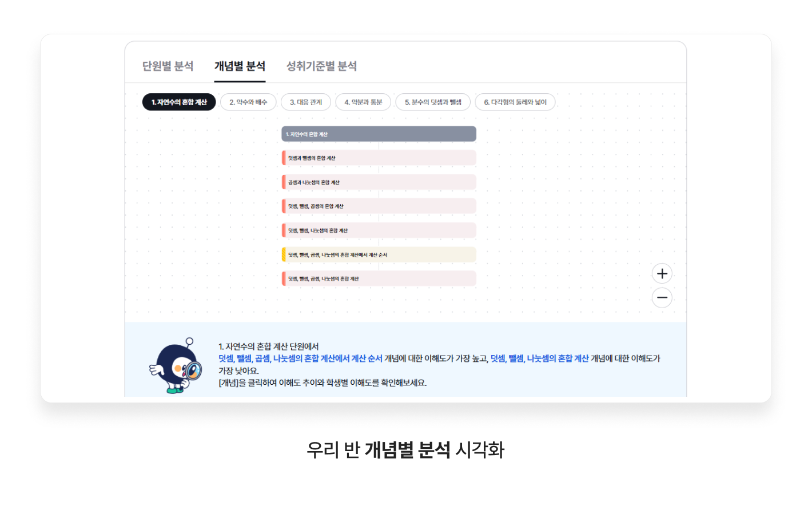Open the 개념별 분석 tab
812x522 pixels.
coord(240,66)
